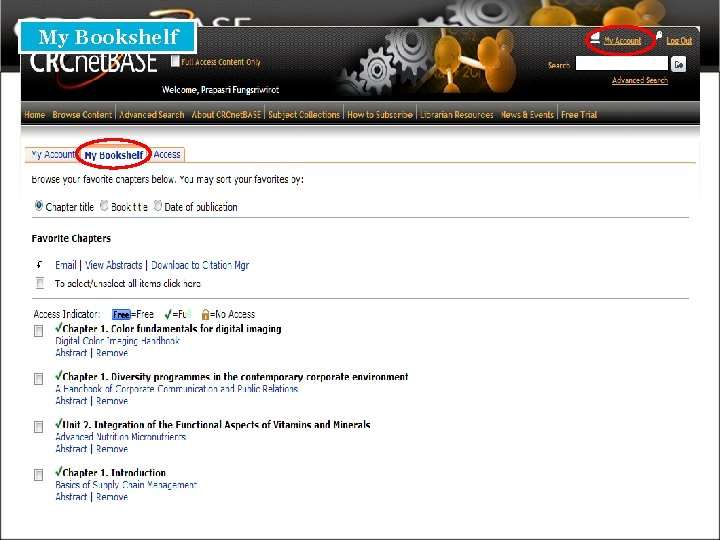This screenshot has height=540, width=720.
Task: Click the green checkmark beside Chapter 1 Introduction
Action: 58,471
